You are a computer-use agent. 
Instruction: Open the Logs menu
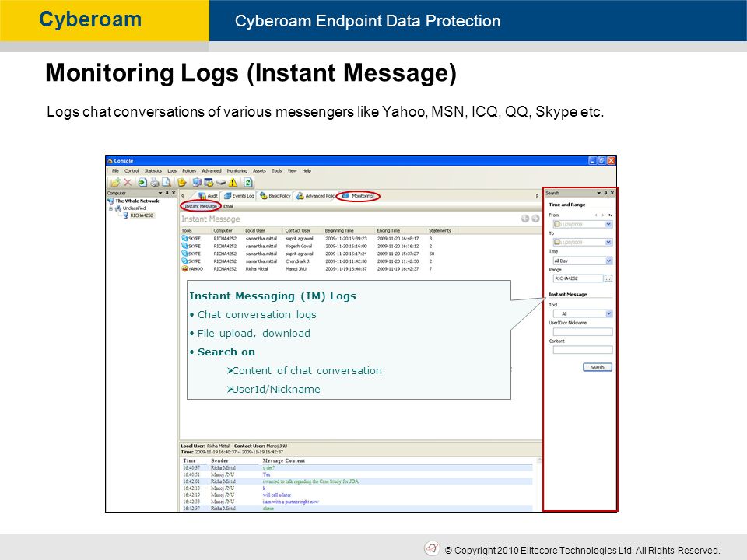[172, 171]
